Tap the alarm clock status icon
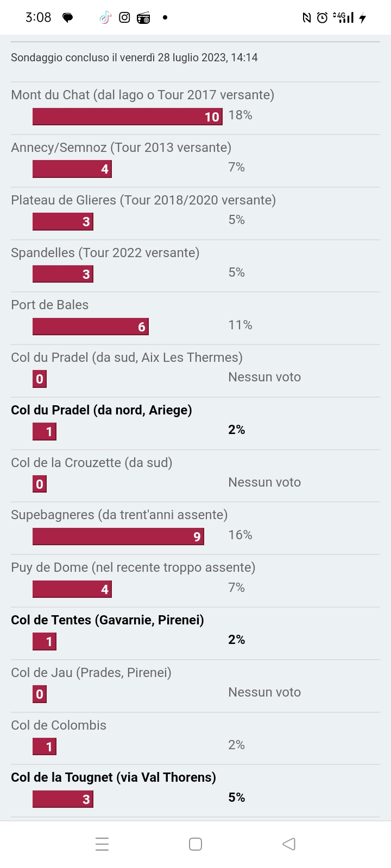391x868 pixels. tap(322, 18)
